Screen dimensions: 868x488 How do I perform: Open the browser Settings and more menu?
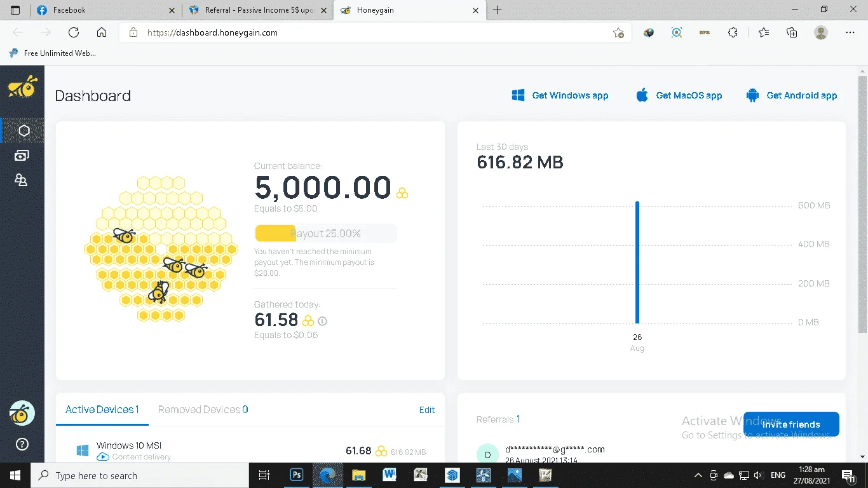[x=850, y=32]
